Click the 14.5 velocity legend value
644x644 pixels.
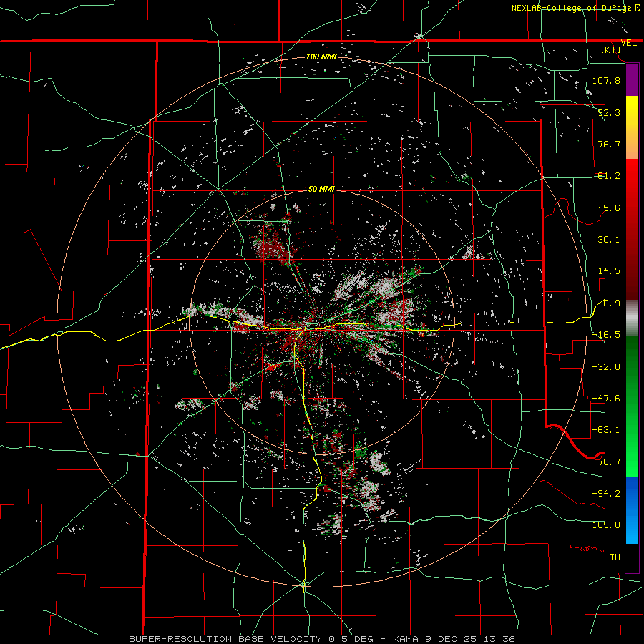tap(609, 271)
